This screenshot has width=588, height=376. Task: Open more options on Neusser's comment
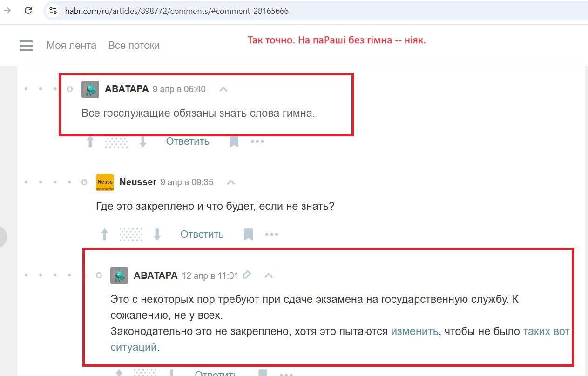click(272, 235)
